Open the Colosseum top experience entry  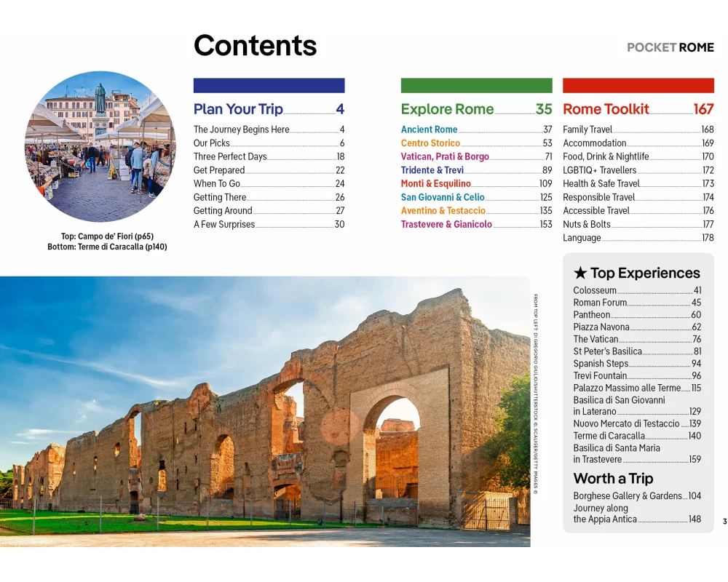(x=595, y=290)
